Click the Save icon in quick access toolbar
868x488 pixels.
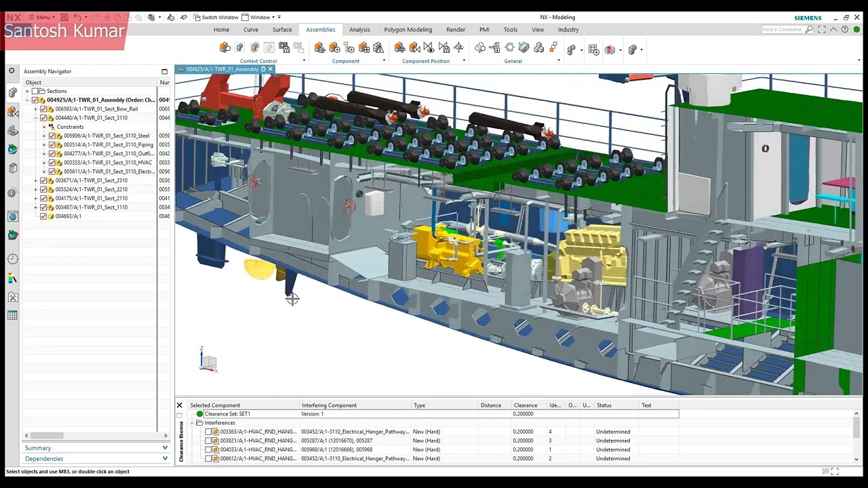click(x=64, y=17)
